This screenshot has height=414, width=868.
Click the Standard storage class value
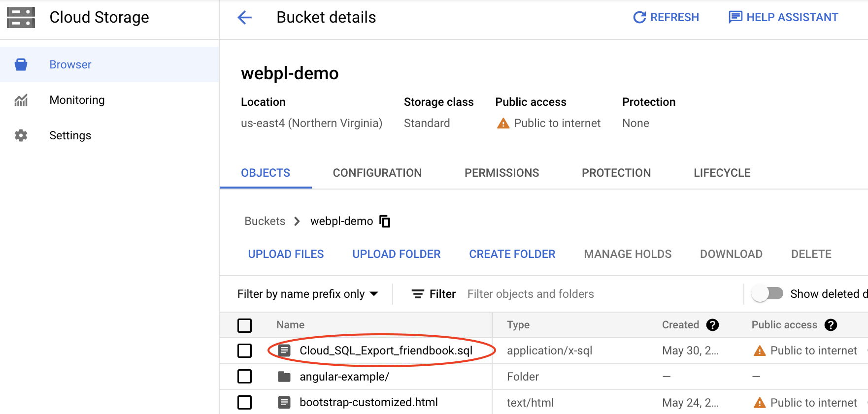427,123
